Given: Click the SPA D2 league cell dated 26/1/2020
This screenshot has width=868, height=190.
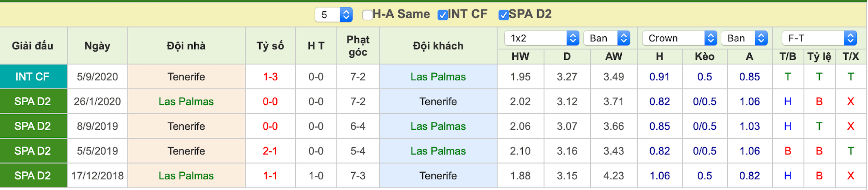Looking at the screenshot, I should click(33, 101).
